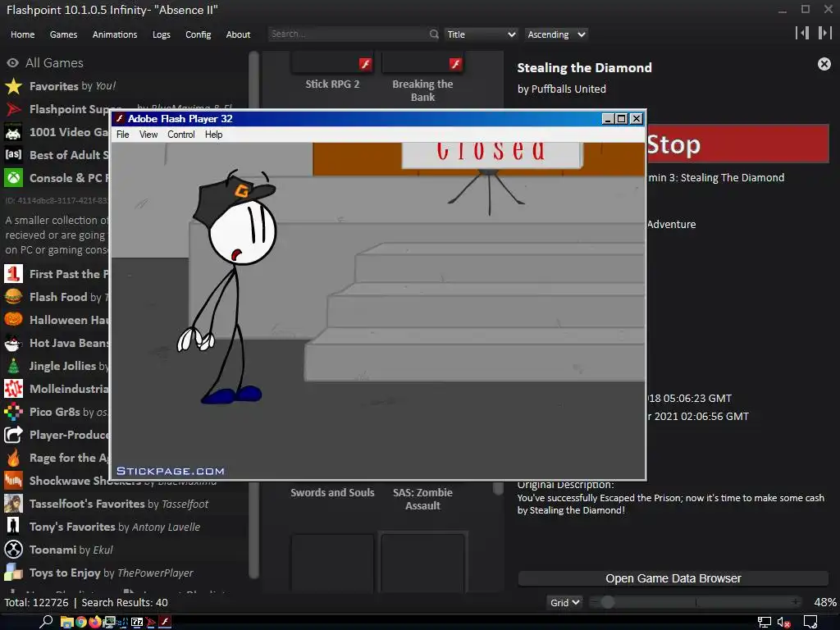Image resolution: width=840 pixels, height=630 pixels.
Task: Select the Toys to Enjoy playlist icon
Action: pos(13,573)
